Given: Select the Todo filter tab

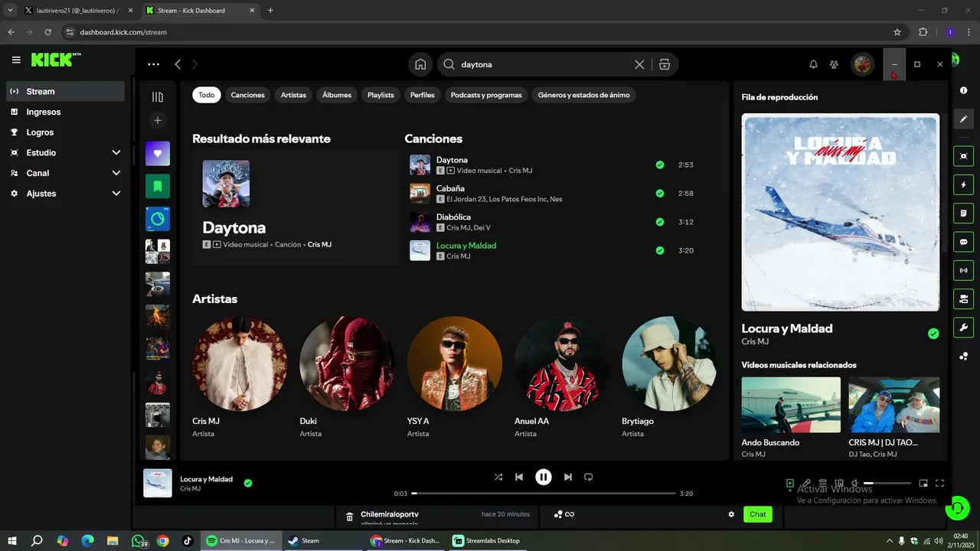Looking at the screenshot, I should click(207, 95).
